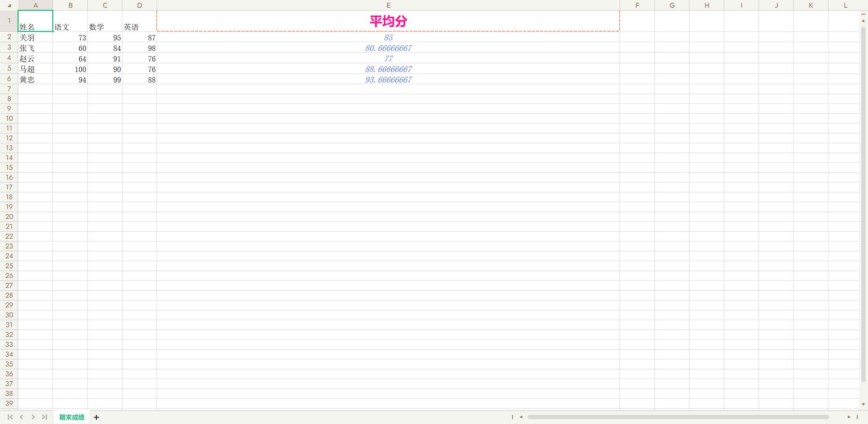Go to the next sheet arrow

tap(33, 417)
